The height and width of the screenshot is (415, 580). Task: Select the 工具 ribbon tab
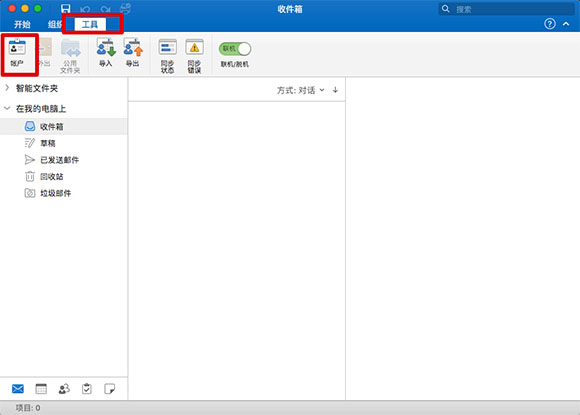pos(90,24)
